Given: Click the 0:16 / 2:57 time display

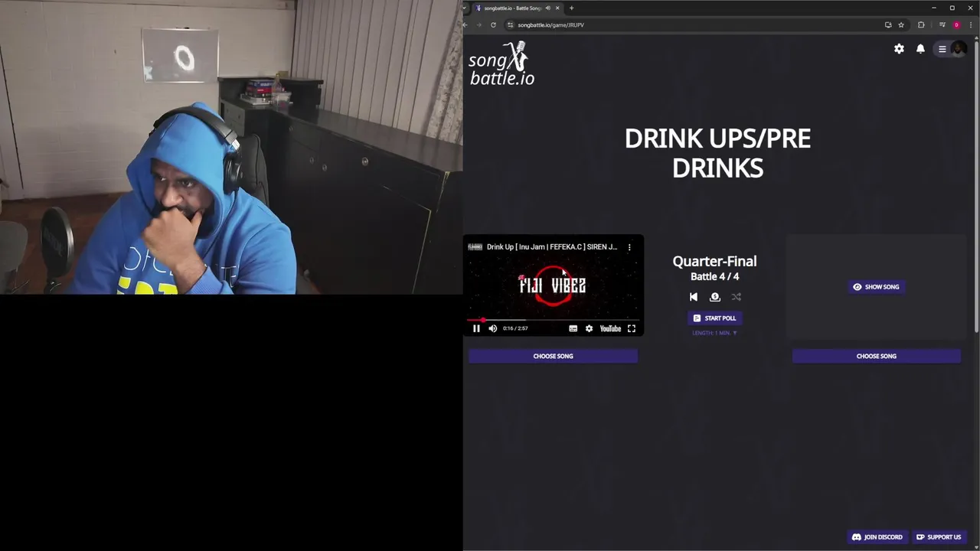Looking at the screenshot, I should click(x=515, y=328).
